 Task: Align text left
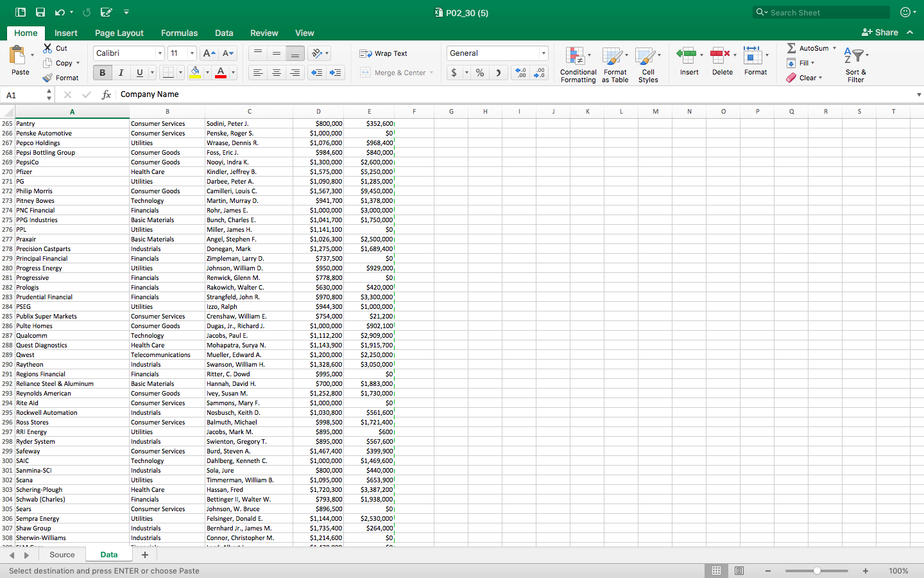point(257,73)
